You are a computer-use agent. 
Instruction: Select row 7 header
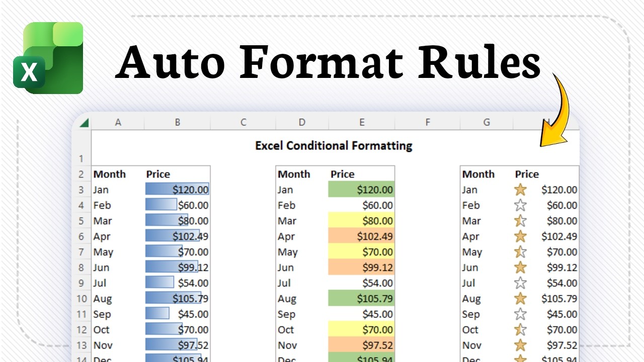tap(82, 252)
